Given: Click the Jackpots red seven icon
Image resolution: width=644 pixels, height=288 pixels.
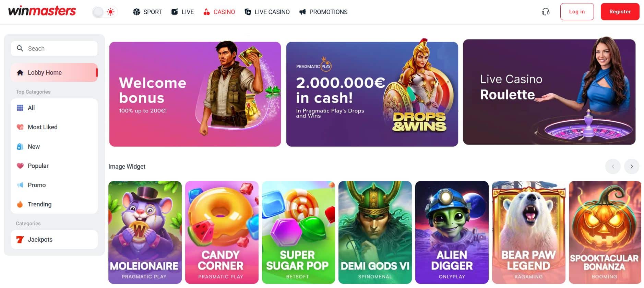Looking at the screenshot, I should [20, 240].
